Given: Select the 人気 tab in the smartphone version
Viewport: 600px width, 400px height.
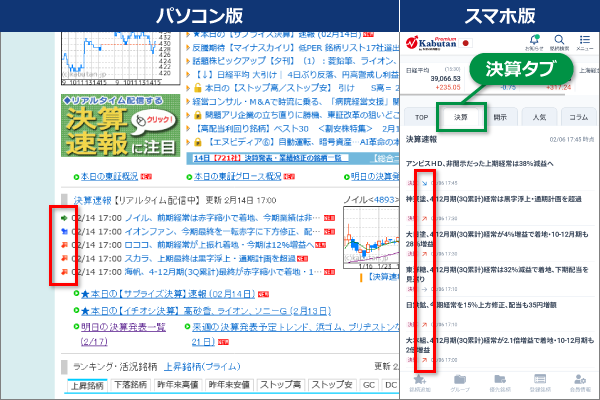Looking at the screenshot, I should (539, 117).
